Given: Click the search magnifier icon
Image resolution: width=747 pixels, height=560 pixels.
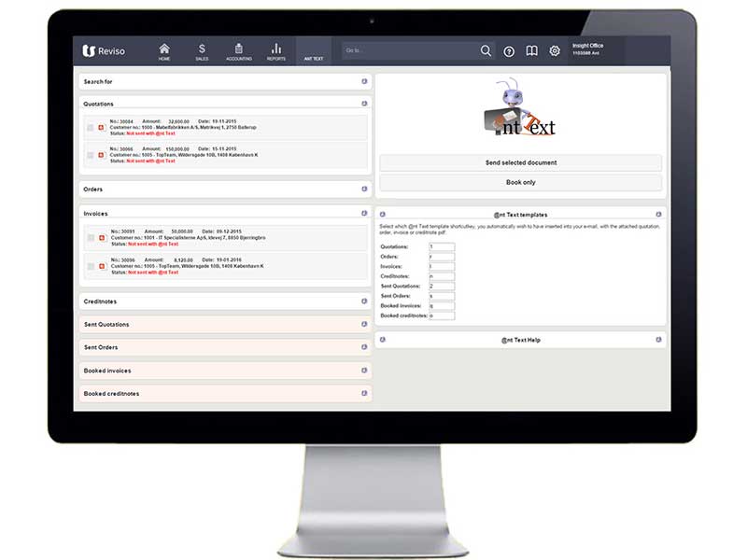Looking at the screenshot, I should [486, 51].
